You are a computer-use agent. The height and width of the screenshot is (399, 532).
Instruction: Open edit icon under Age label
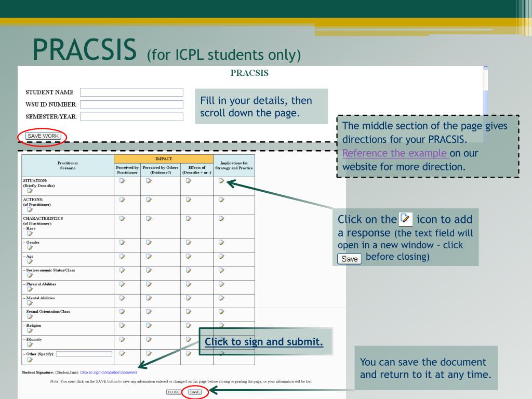tap(30, 261)
